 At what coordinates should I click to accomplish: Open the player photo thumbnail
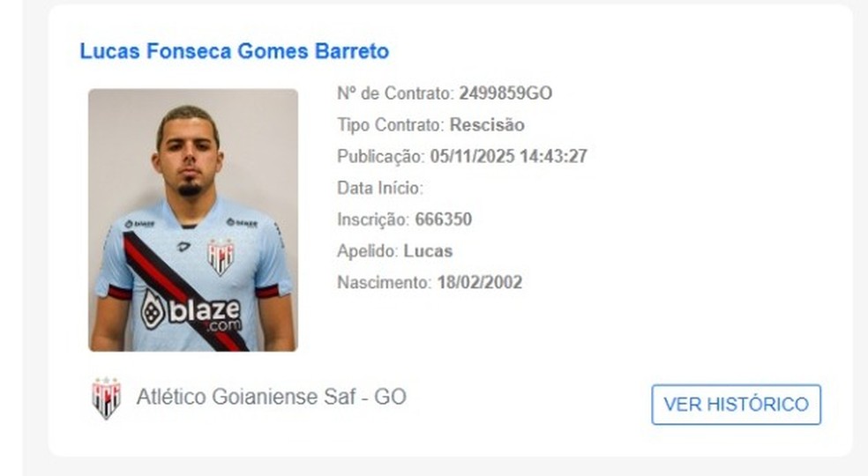(193, 220)
